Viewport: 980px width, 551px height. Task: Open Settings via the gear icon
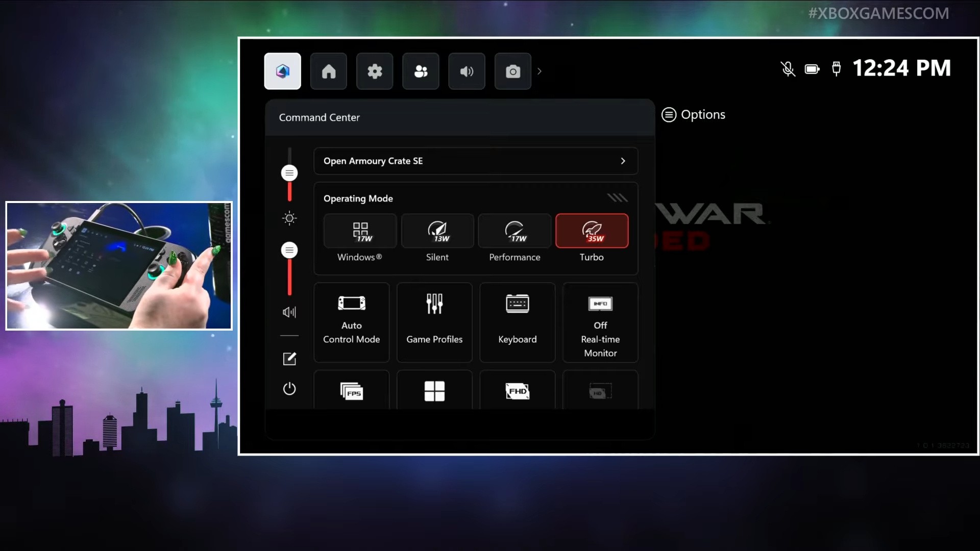pos(374,71)
